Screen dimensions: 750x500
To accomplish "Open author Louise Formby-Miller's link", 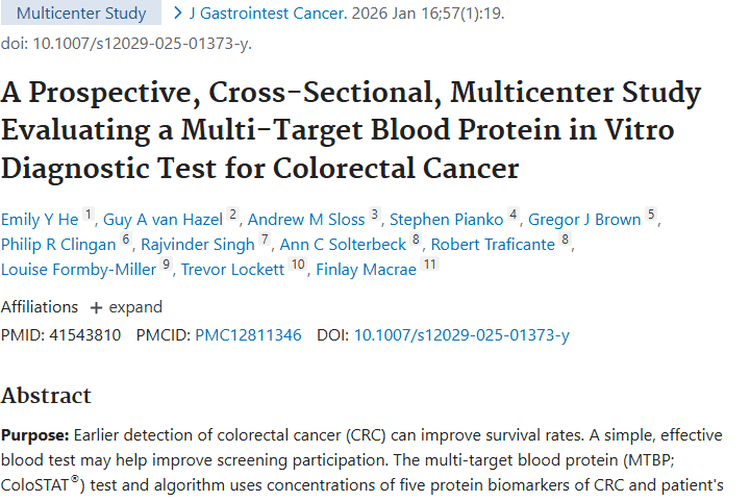I will pyautogui.click(x=79, y=269).
